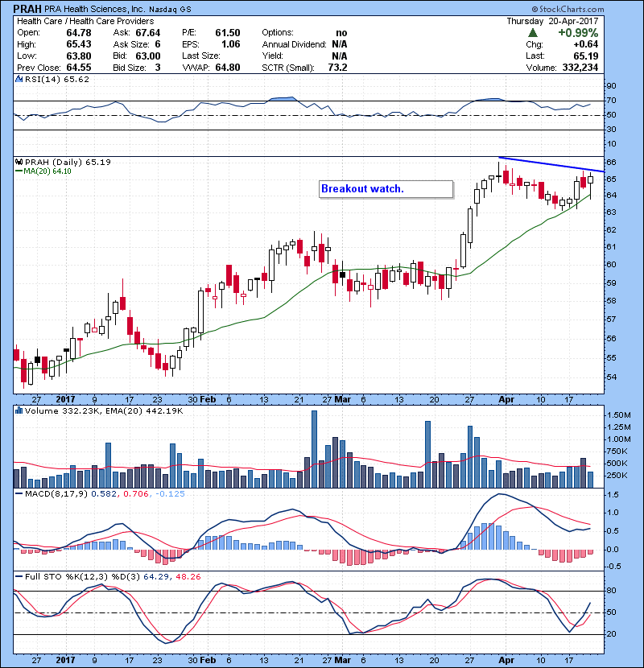Click the RSI(14) 65.62 indicator label
The height and width of the screenshot is (668, 644).
pos(57,79)
